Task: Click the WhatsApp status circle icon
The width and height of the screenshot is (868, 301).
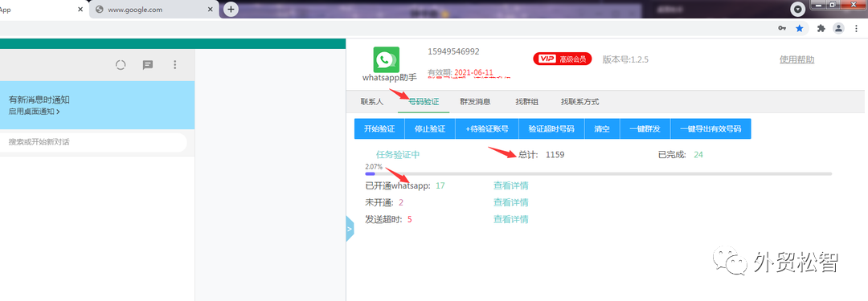Action: [121, 65]
